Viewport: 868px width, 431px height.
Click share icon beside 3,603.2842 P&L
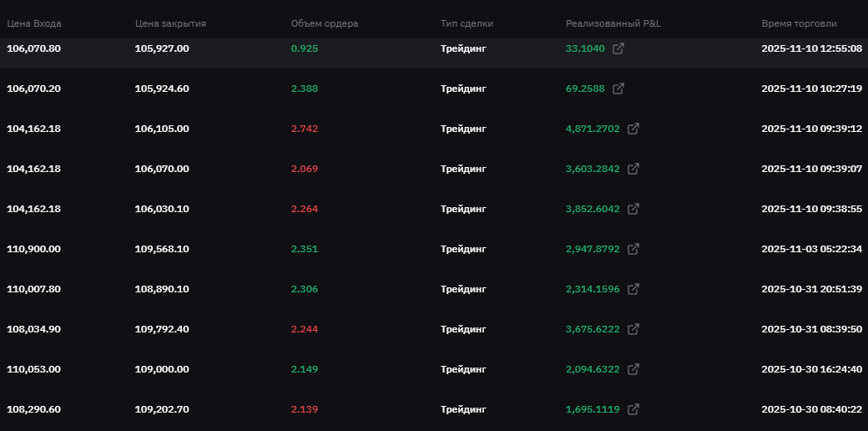click(x=633, y=169)
